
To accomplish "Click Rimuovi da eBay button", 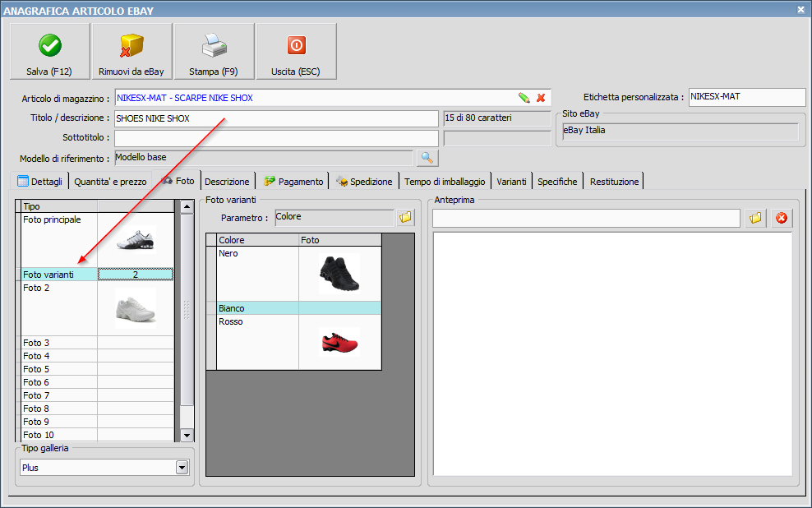I will coord(131,51).
